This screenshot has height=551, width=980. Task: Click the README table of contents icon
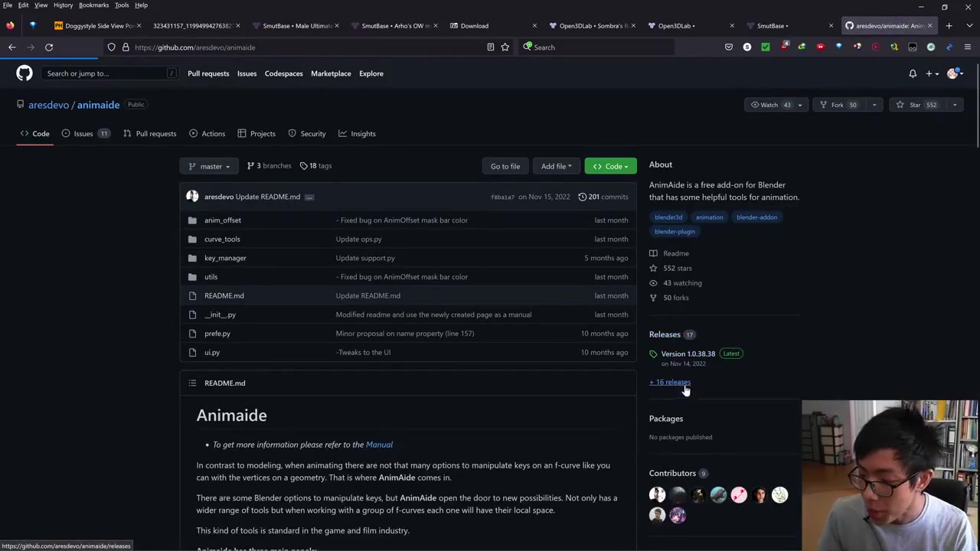[192, 383]
